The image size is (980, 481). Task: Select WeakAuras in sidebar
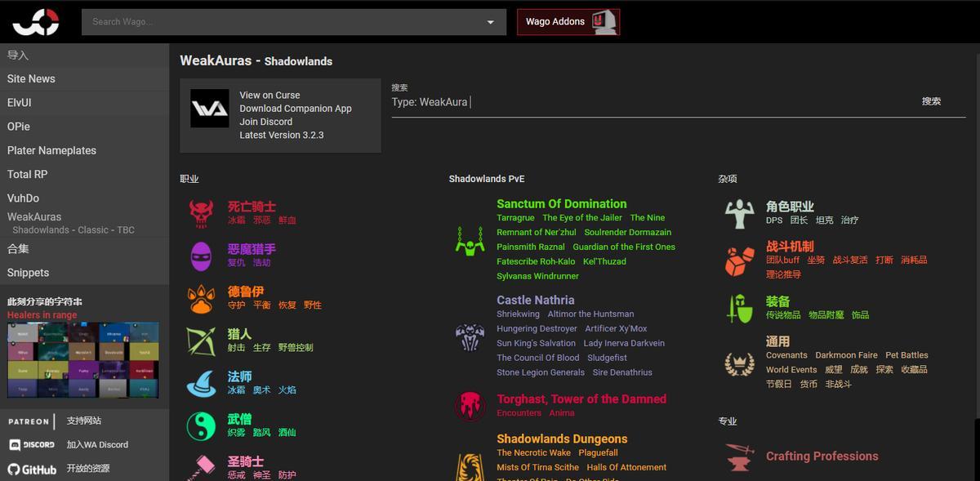[34, 217]
